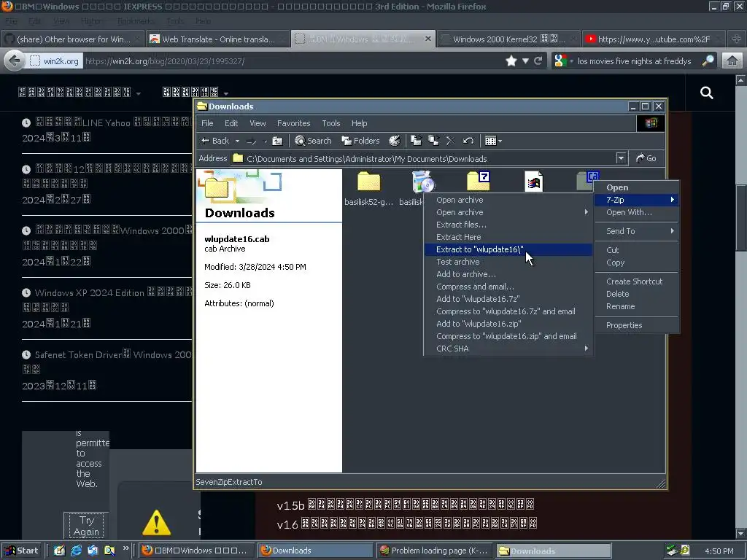Click the Undo icon in Explorer toolbar
Screen dimensions: 747x560
(468, 141)
